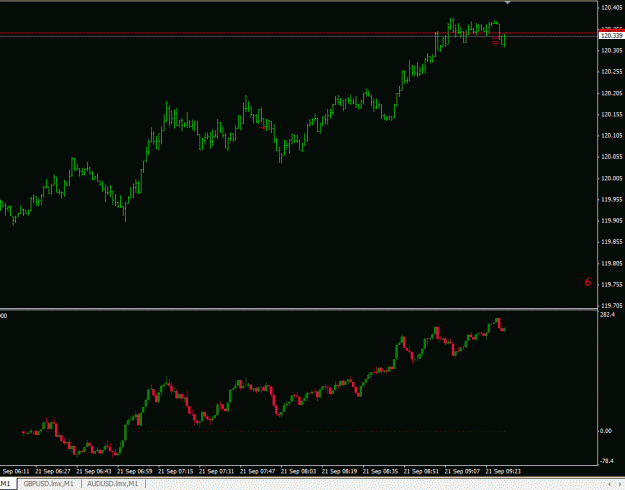Click time axis label 21 Sep 09:23
The width and height of the screenshot is (625, 490).
coord(503,471)
